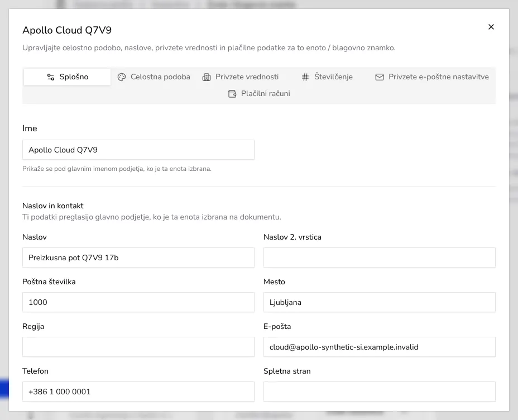Image resolution: width=518 pixels, height=420 pixels.
Task: Focus the empty Spletna stran field
Action: 379,392
